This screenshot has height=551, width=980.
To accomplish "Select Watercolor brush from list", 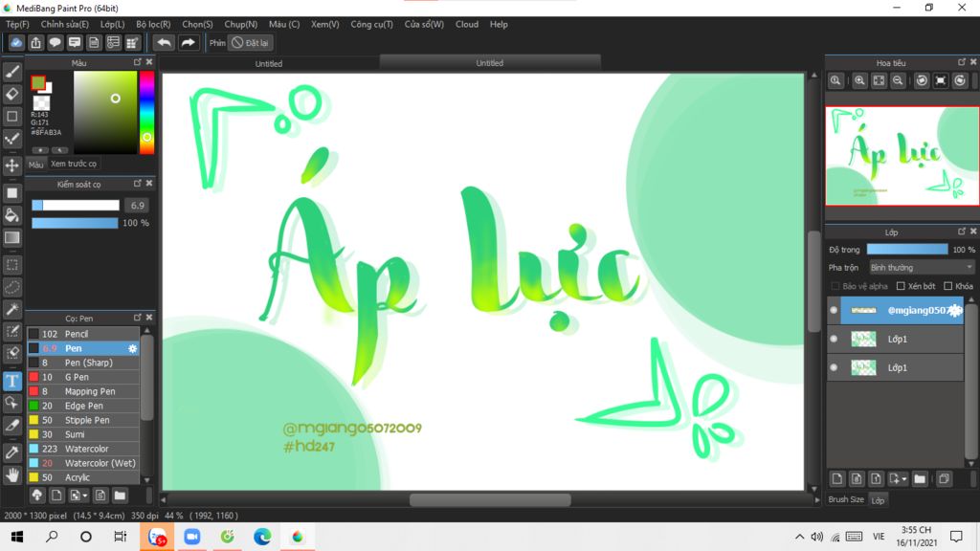I will (x=83, y=449).
